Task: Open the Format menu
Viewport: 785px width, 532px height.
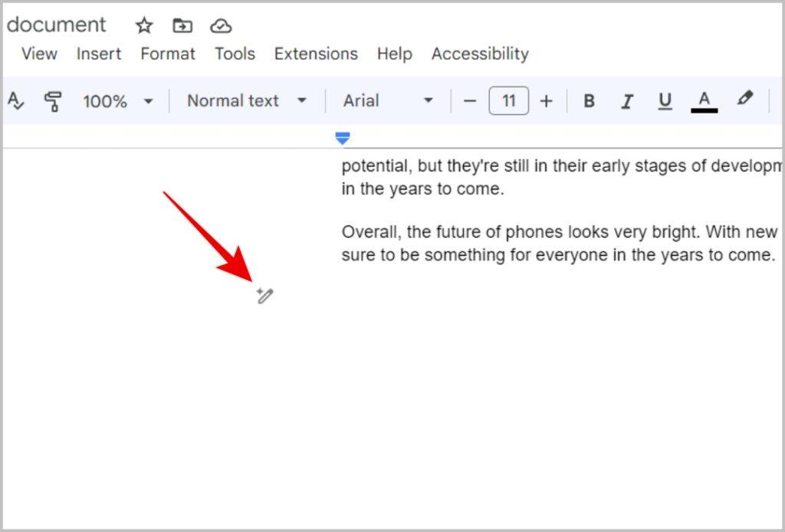Action: [168, 54]
